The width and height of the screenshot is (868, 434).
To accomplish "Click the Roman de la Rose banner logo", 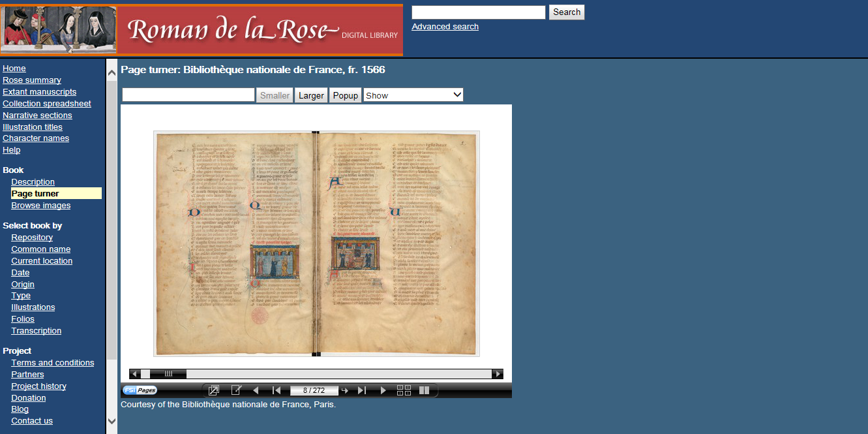I will pos(202,30).
